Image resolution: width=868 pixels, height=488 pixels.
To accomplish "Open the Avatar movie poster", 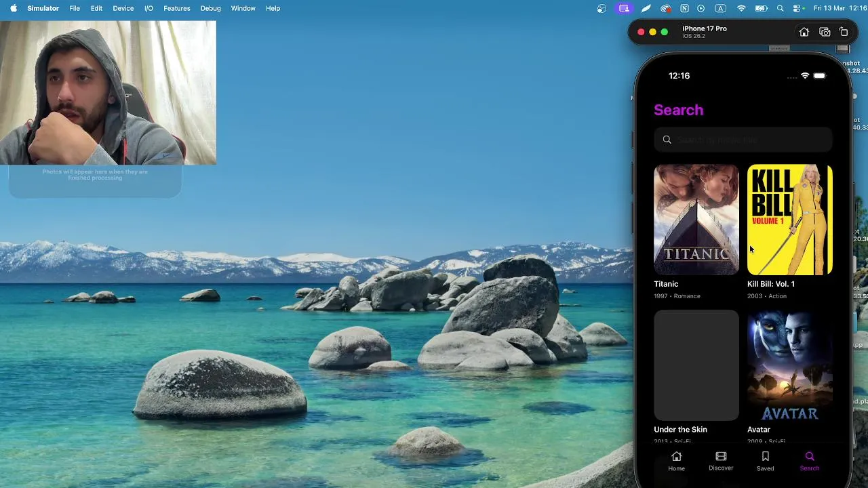I will coord(790,365).
